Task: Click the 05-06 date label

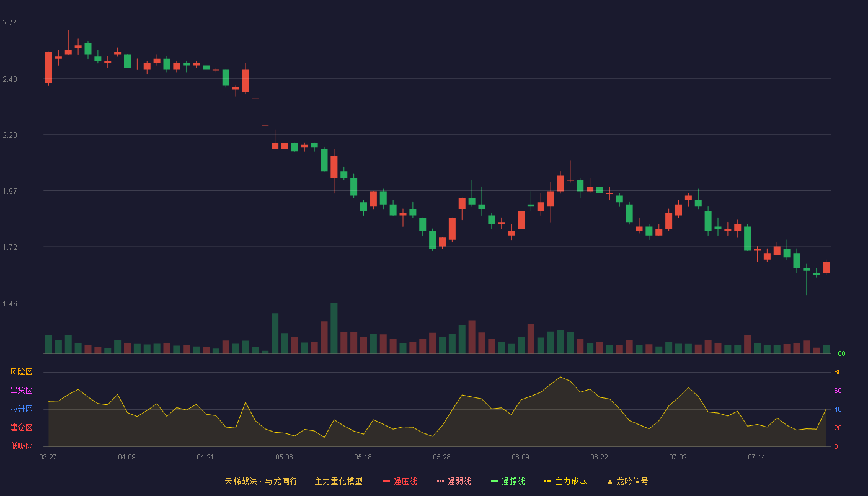Action: click(284, 457)
